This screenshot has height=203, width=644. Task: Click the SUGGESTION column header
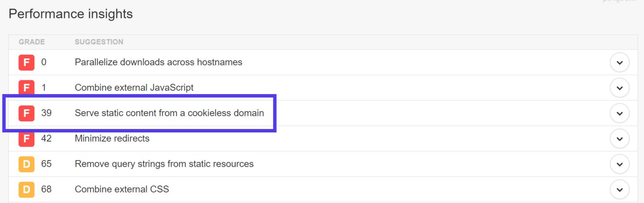[x=99, y=42]
